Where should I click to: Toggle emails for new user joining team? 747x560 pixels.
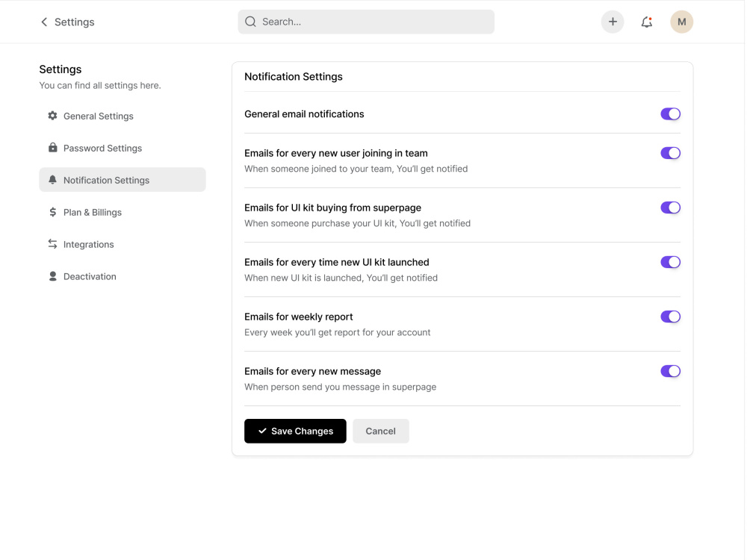(670, 153)
